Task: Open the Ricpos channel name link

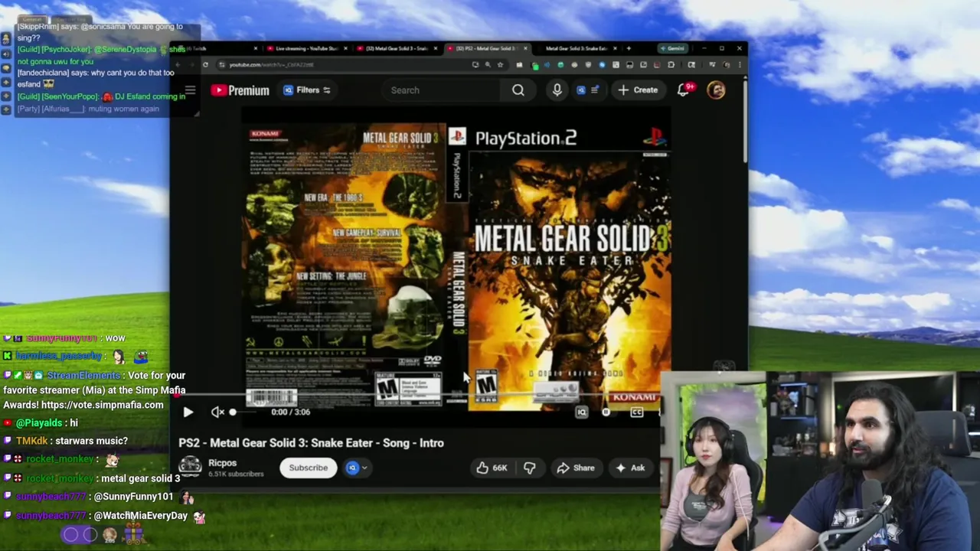Action: click(x=222, y=463)
